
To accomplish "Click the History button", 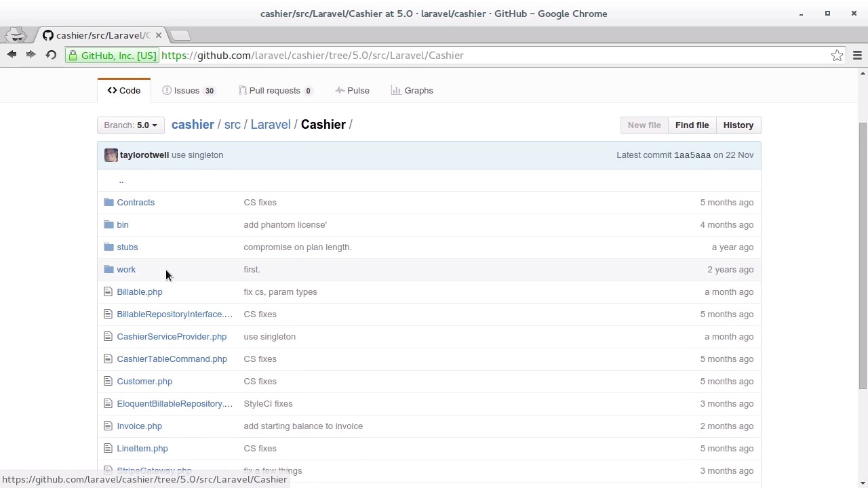I will click(x=738, y=125).
